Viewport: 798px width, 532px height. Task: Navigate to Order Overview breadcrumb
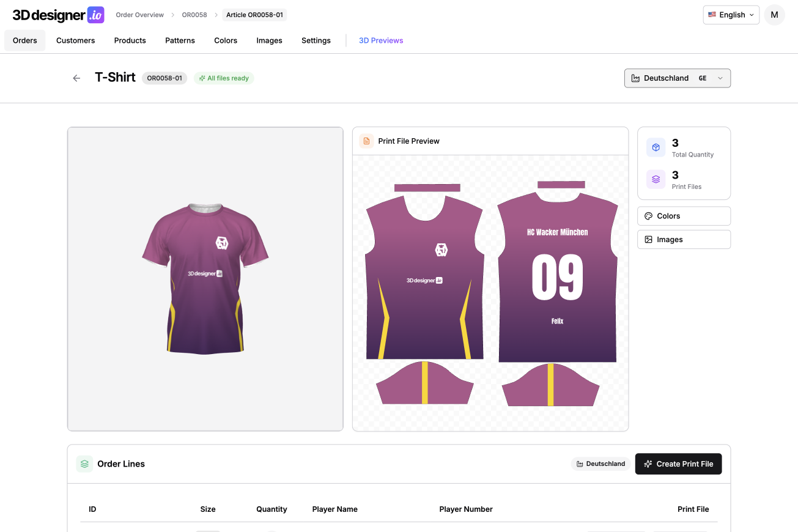coord(140,15)
